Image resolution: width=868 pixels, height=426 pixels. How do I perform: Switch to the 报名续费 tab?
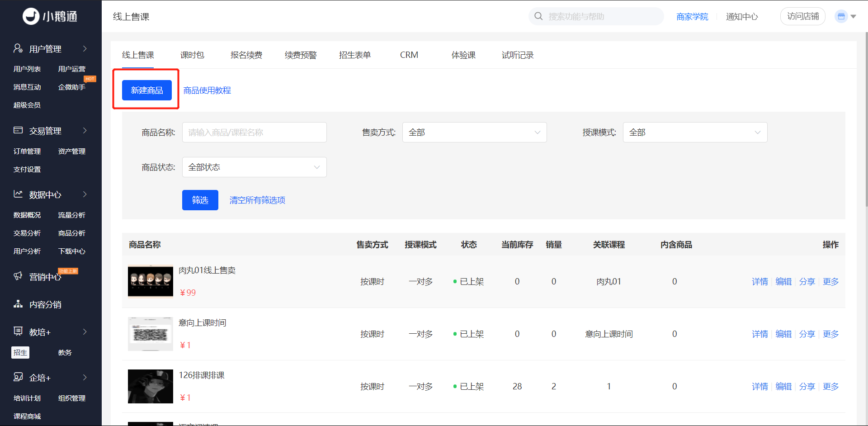(x=246, y=55)
